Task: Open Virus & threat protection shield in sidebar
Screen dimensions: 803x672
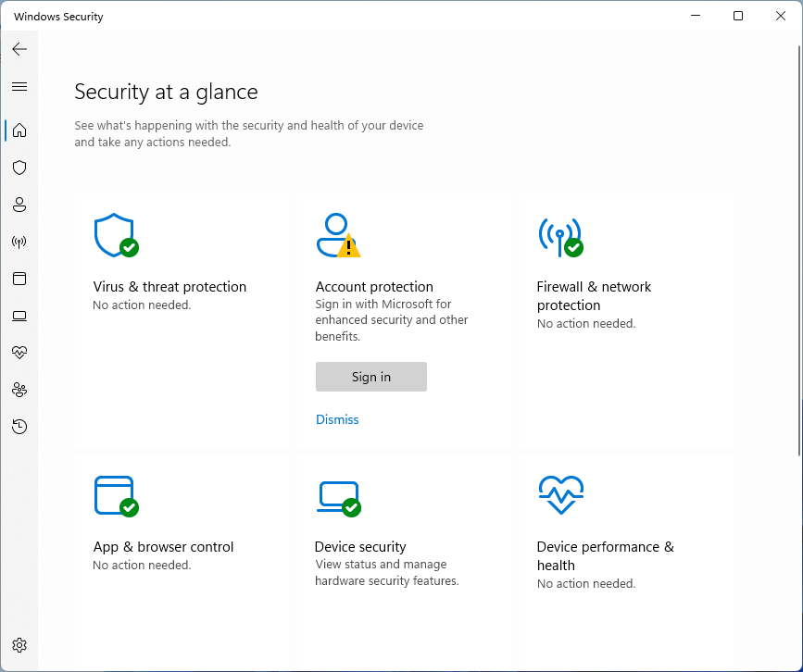Action: [x=19, y=168]
